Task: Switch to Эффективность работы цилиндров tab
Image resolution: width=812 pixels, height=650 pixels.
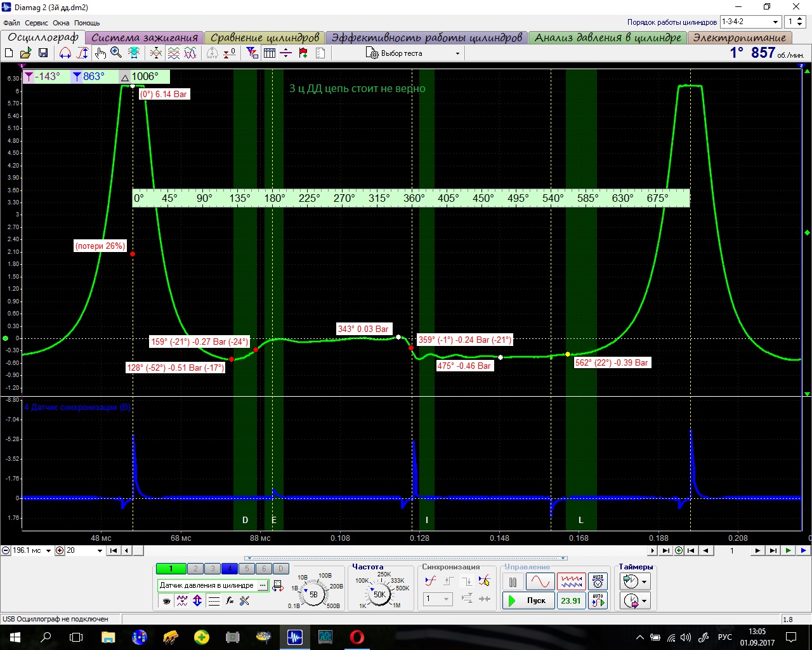Action: point(426,37)
